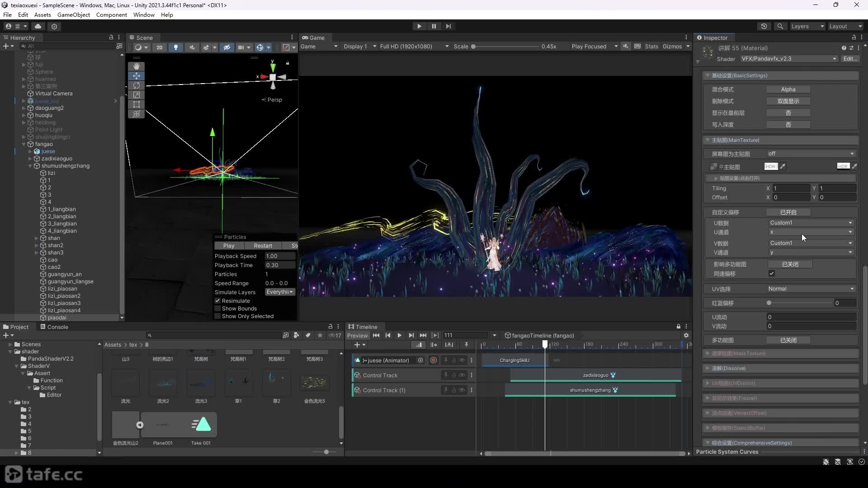
Task: Open the Layers dropdown
Action: 807,26
